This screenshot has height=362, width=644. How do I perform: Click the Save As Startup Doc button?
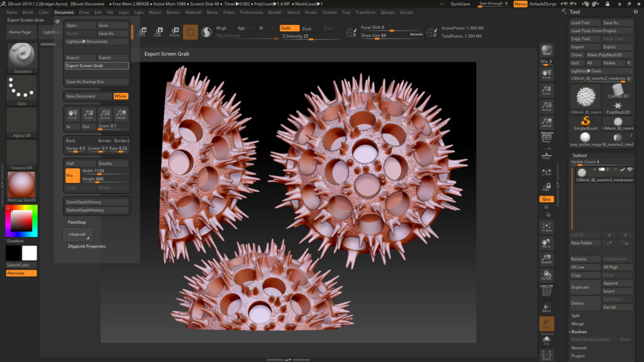(x=96, y=82)
